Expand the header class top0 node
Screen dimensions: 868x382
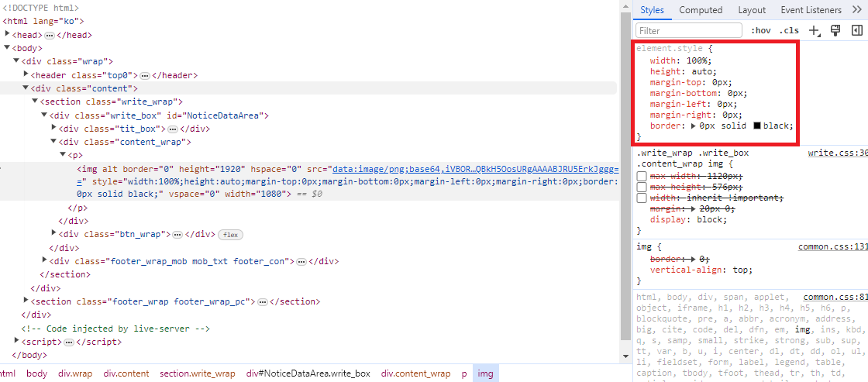26,74
